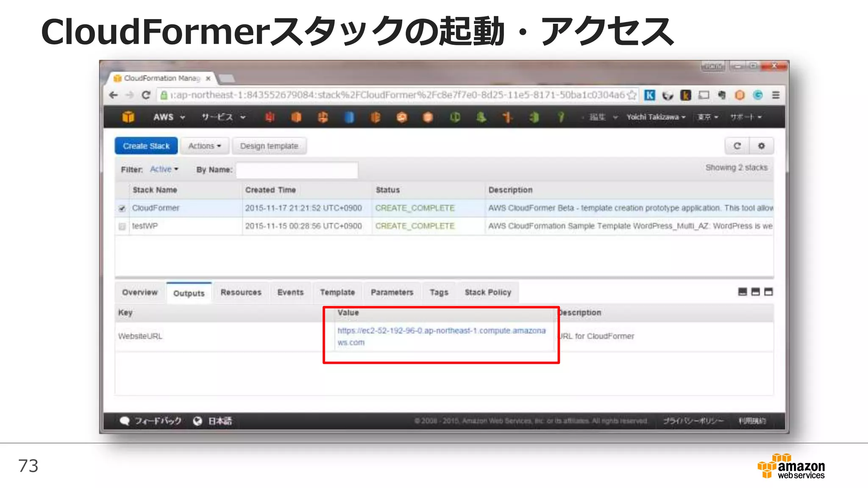
Task: Click the Design template button
Action: [269, 146]
